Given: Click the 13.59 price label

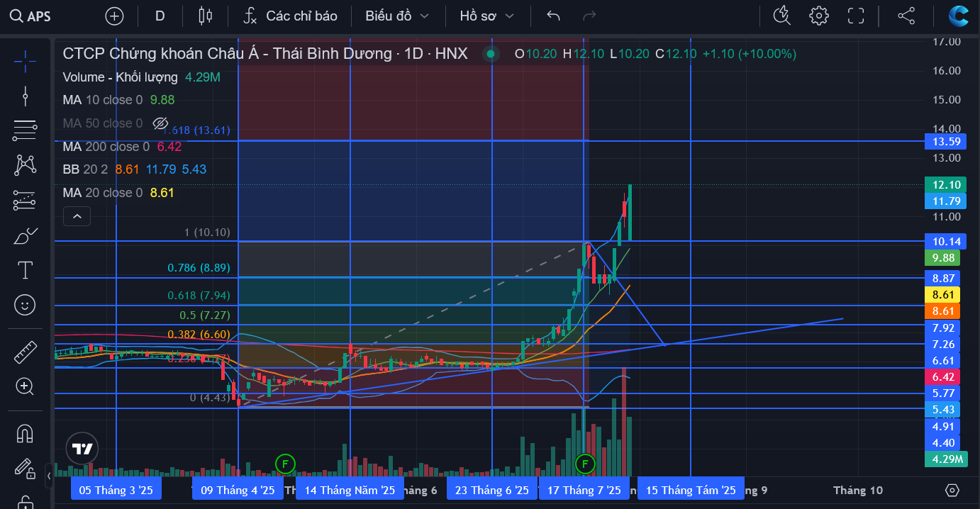Looking at the screenshot, I should 947,141.
